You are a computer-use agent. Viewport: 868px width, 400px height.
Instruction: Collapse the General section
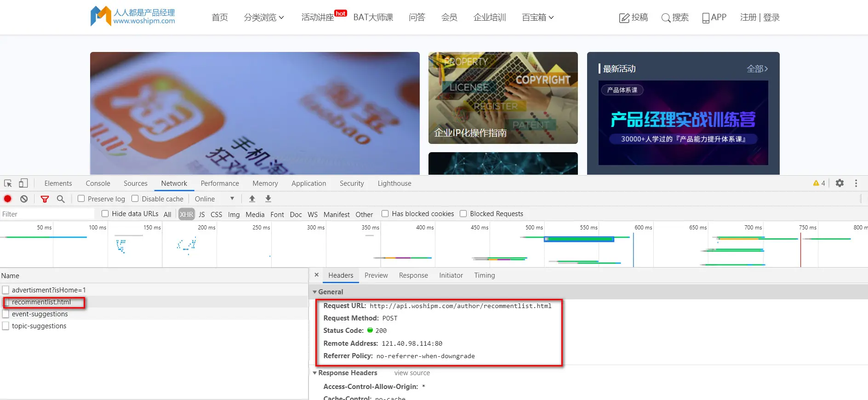(315, 292)
